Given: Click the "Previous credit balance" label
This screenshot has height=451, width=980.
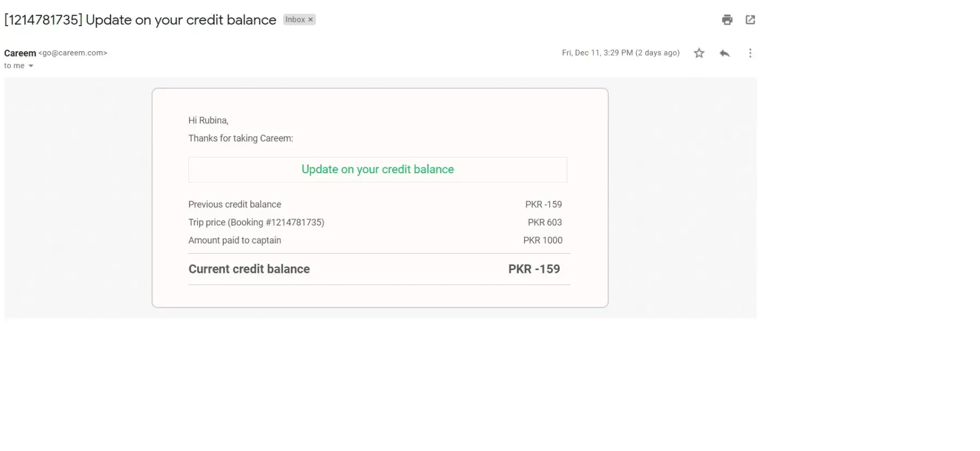Looking at the screenshot, I should pyautogui.click(x=235, y=204).
